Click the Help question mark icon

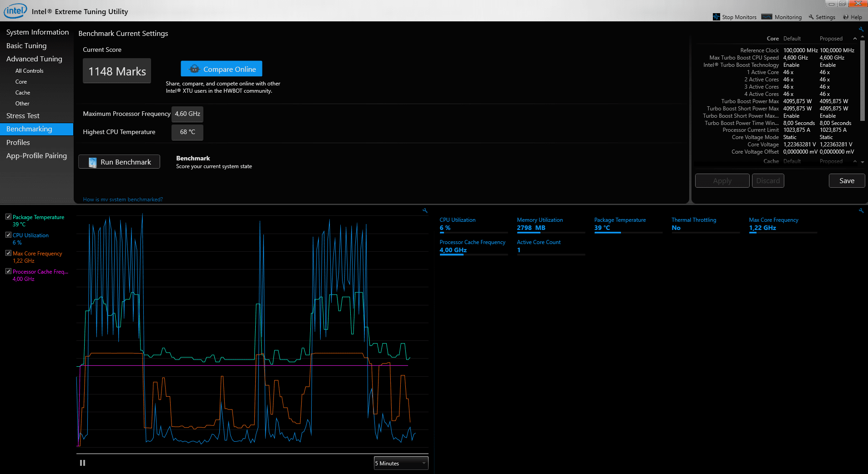pyautogui.click(x=846, y=17)
